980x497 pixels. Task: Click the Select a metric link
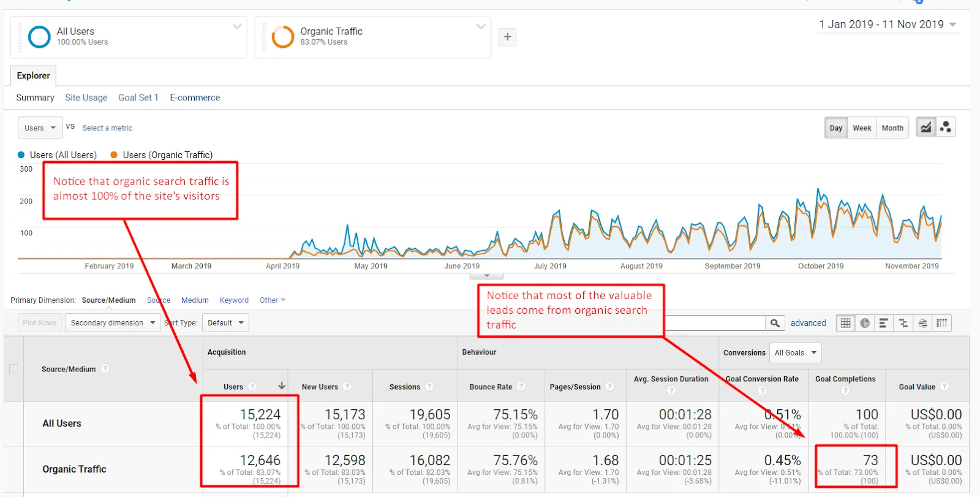pos(107,128)
